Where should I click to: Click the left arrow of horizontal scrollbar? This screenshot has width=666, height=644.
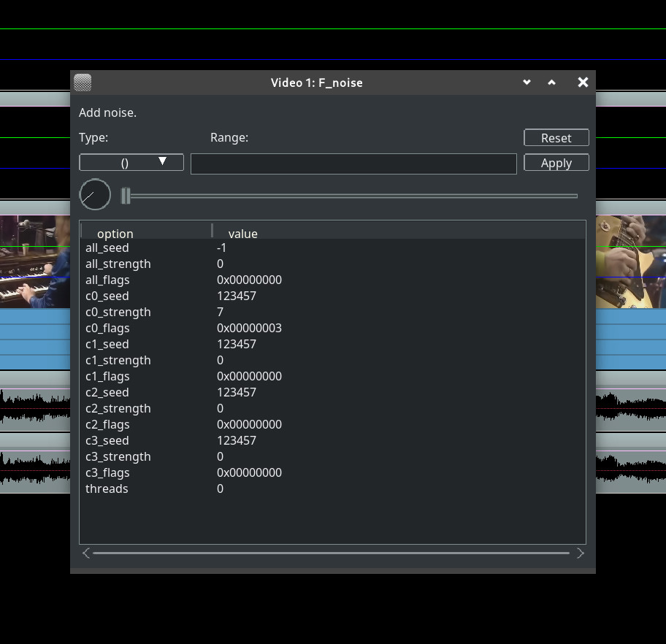tap(86, 553)
